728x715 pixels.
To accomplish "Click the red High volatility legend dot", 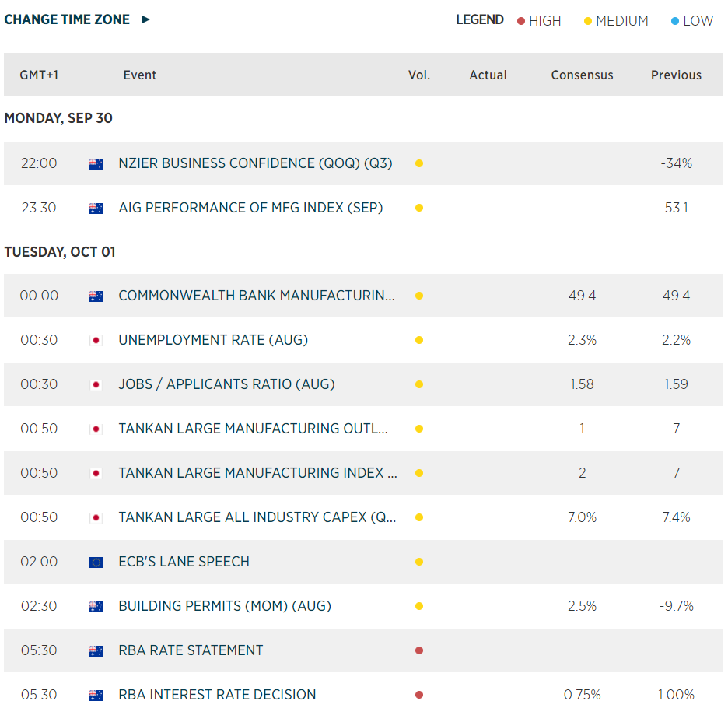I will [x=521, y=21].
